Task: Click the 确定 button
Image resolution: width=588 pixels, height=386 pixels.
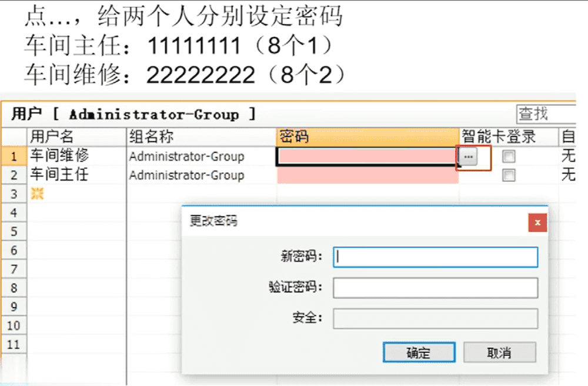Action: 418,352
